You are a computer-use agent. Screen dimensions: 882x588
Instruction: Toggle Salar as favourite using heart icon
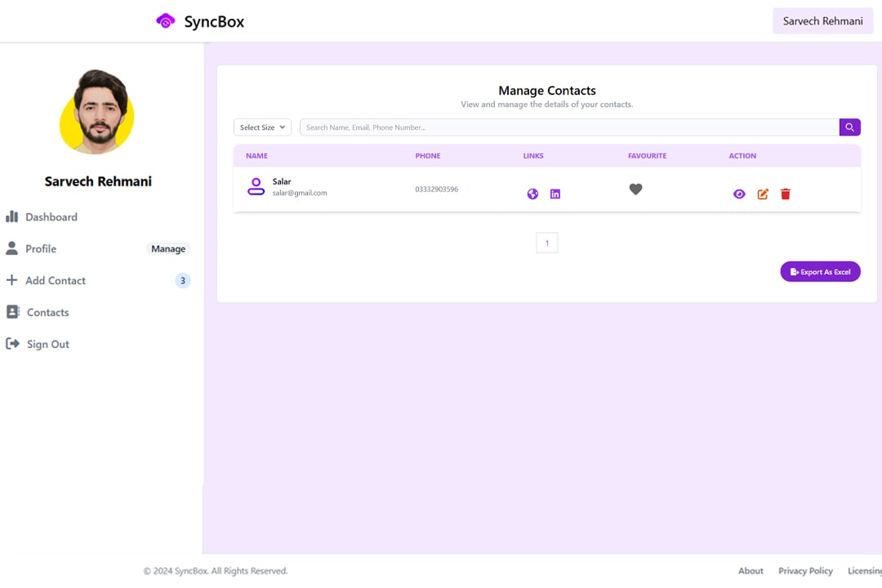(636, 189)
